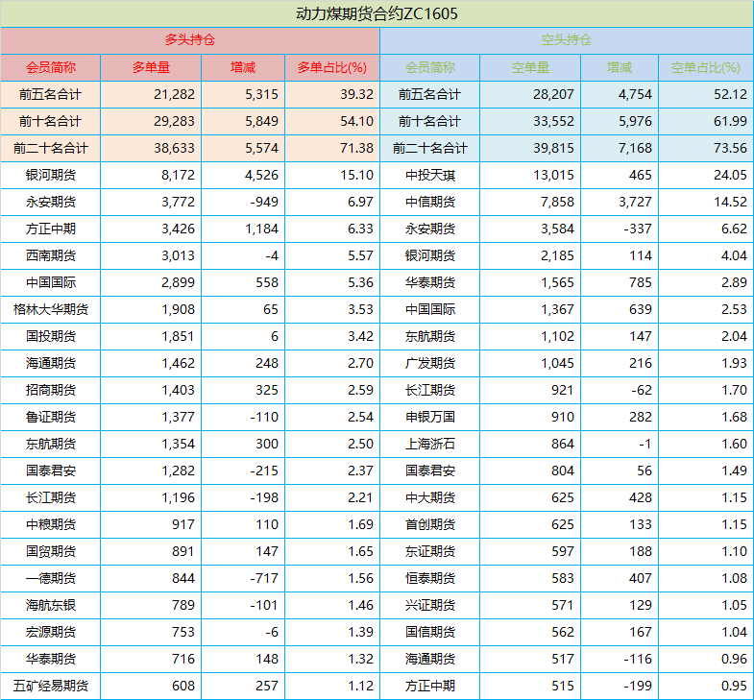Select 国贸期货 member cell

coord(51,552)
